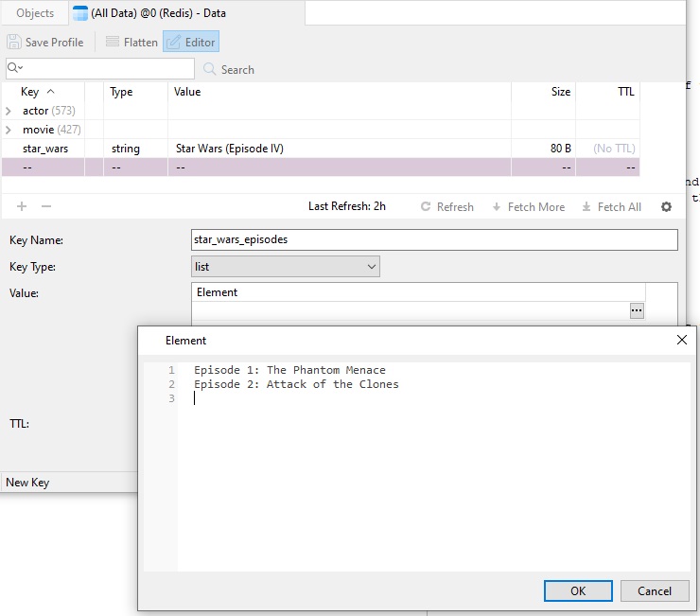Image resolution: width=700 pixels, height=616 pixels.
Task: Click the plus add key icon
Action: coord(22,206)
